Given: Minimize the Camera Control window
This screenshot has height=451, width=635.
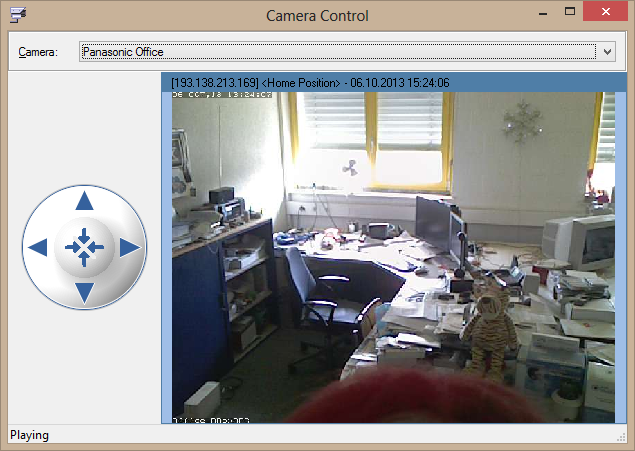Looking at the screenshot, I should coord(541,12).
